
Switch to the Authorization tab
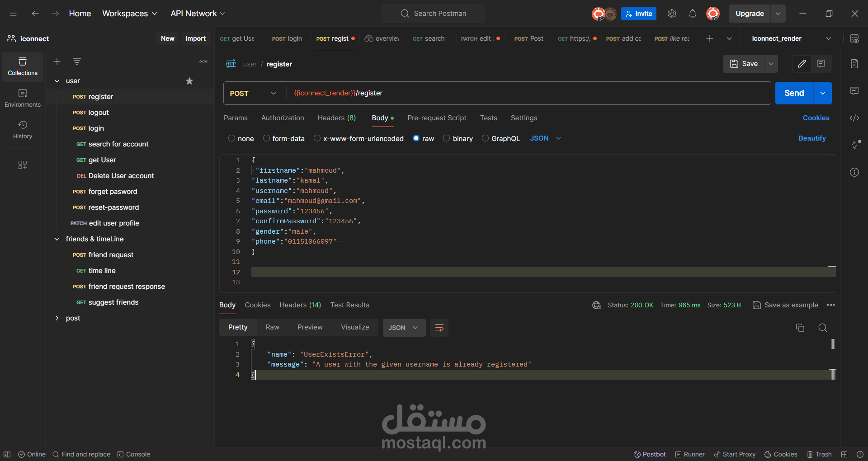(x=282, y=118)
